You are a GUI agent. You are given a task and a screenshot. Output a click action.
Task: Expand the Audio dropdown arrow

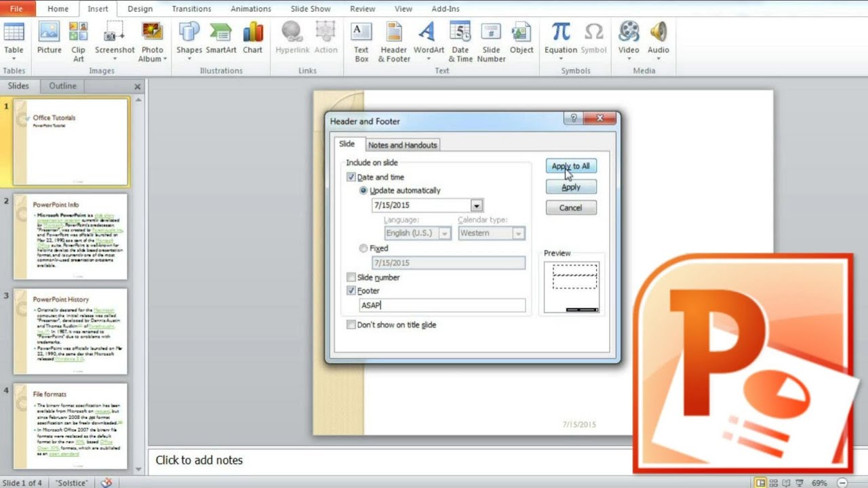[x=658, y=60]
